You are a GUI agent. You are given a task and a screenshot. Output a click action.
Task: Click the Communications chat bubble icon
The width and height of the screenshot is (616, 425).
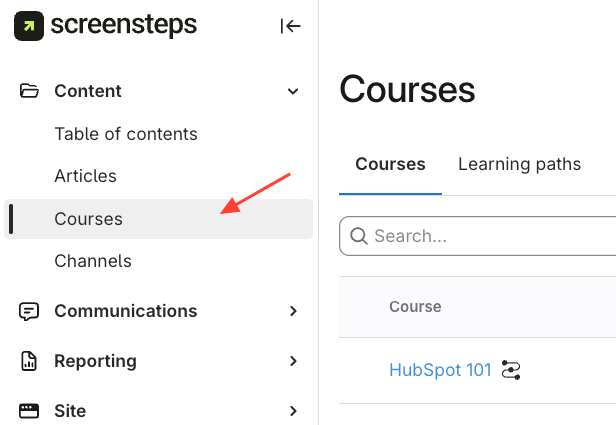[x=29, y=311]
